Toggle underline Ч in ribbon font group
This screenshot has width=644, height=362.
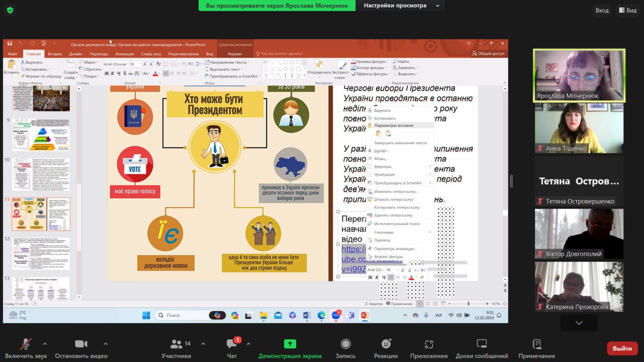119,73
